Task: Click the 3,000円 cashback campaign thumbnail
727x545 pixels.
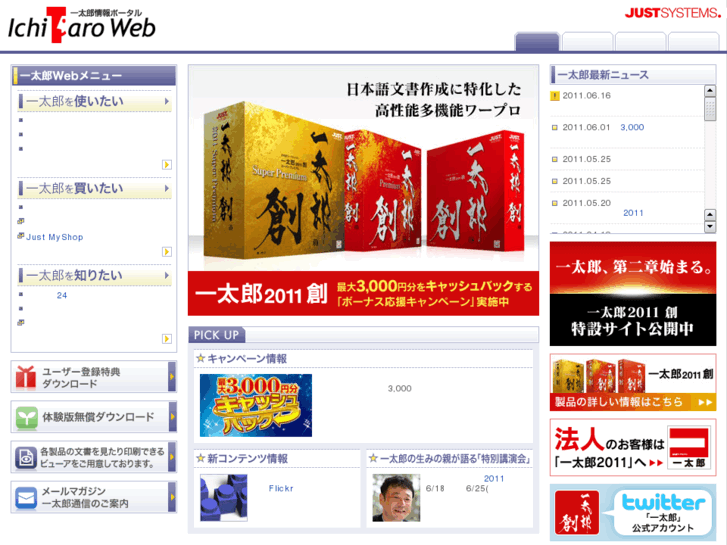Action: click(256, 405)
